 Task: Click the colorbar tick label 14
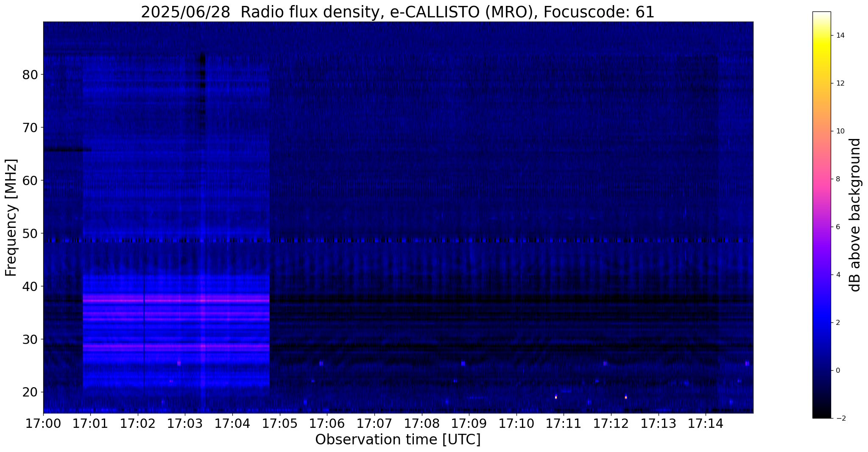840,36
